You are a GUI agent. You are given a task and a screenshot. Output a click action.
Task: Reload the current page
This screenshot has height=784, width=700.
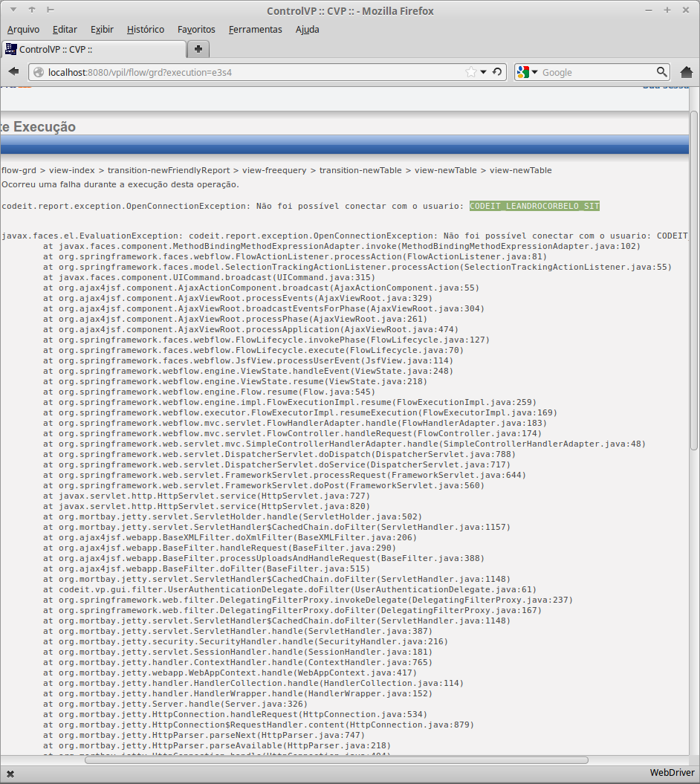pyautogui.click(x=497, y=72)
